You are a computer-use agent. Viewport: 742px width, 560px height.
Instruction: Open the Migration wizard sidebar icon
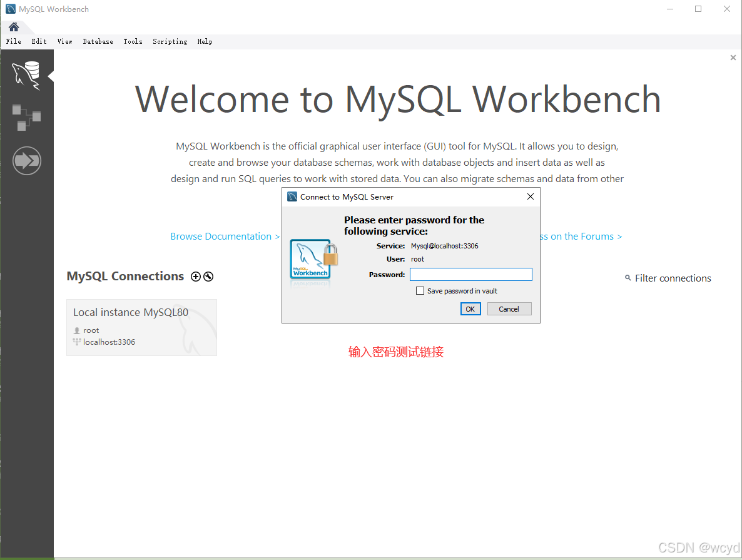click(x=26, y=161)
